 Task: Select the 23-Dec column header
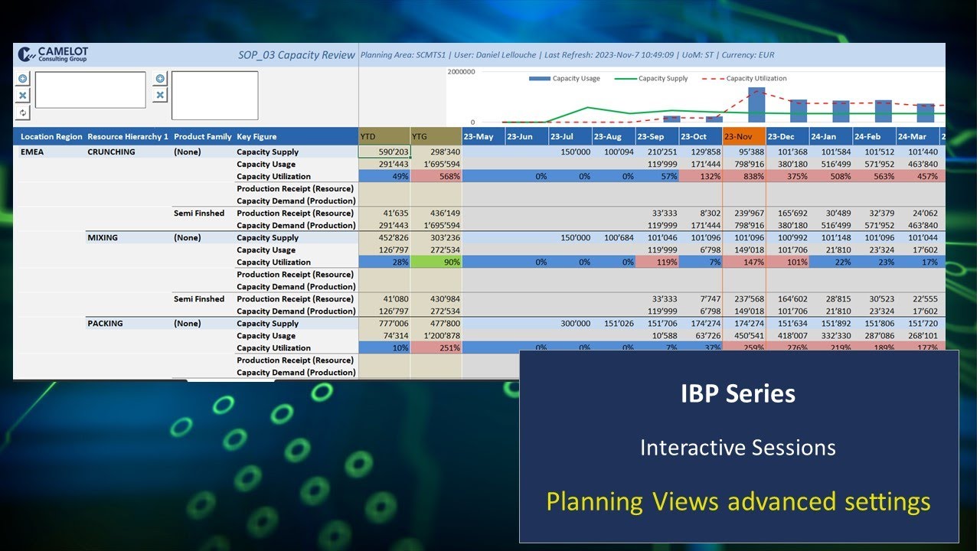click(788, 137)
